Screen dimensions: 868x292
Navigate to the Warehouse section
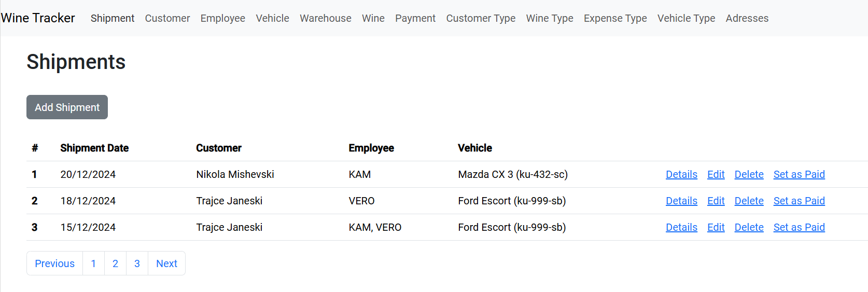(325, 18)
